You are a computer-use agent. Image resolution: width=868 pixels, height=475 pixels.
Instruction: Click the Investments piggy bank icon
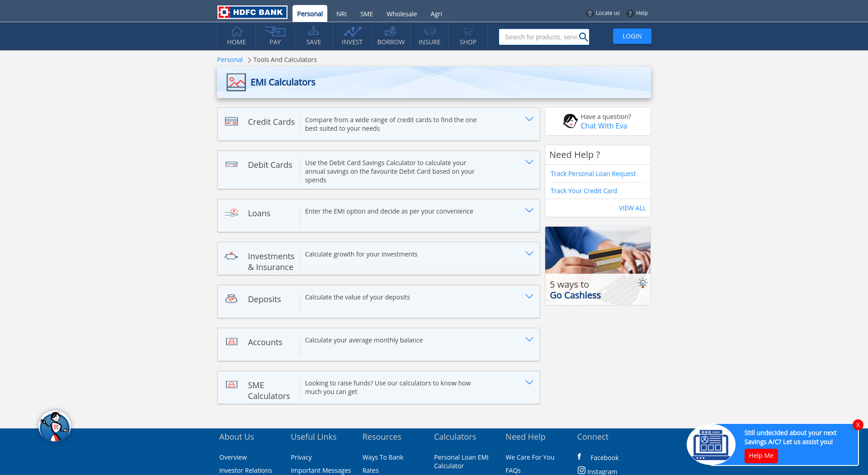[231, 256]
